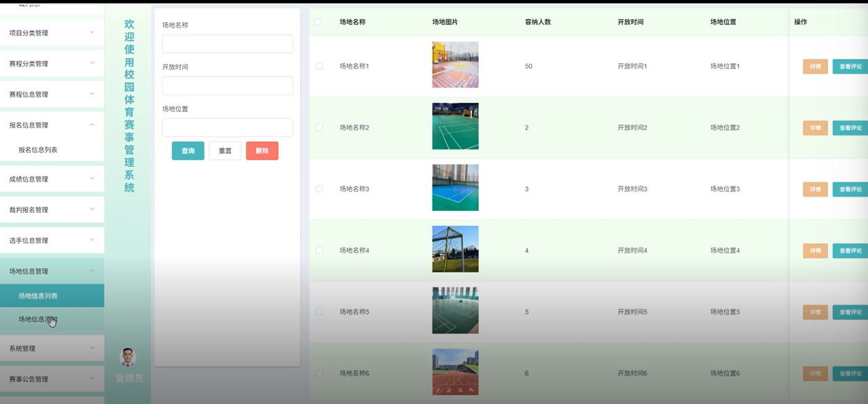This screenshot has height=404, width=868.
Task: Open the 场地名称2 badminton court image
Action: click(x=455, y=126)
